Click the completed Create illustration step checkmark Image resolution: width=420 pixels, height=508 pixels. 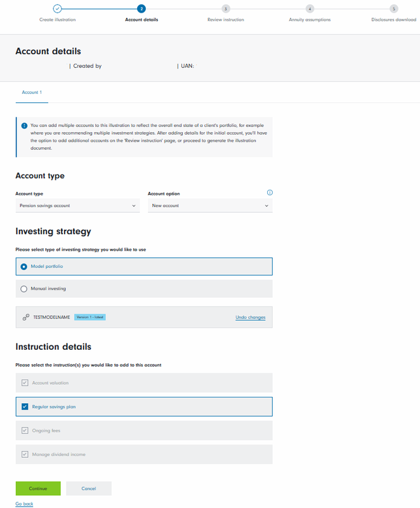pos(57,9)
